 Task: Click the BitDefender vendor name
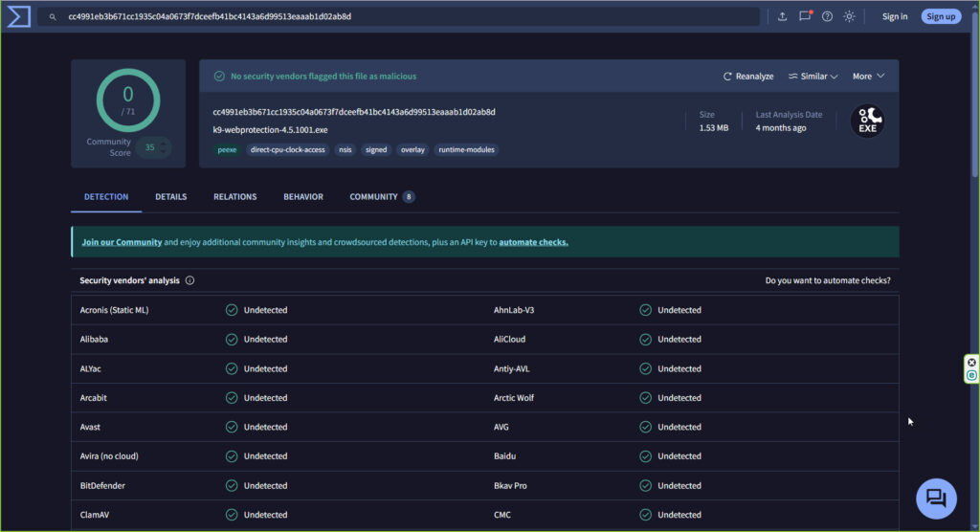pyautogui.click(x=102, y=486)
